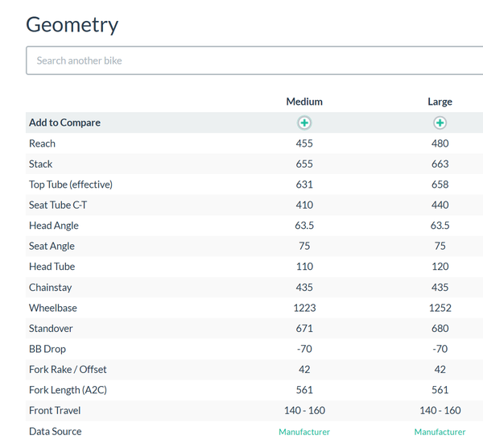Click the Top Tube (effective) label
This screenshot has height=448, width=483.
tap(71, 185)
